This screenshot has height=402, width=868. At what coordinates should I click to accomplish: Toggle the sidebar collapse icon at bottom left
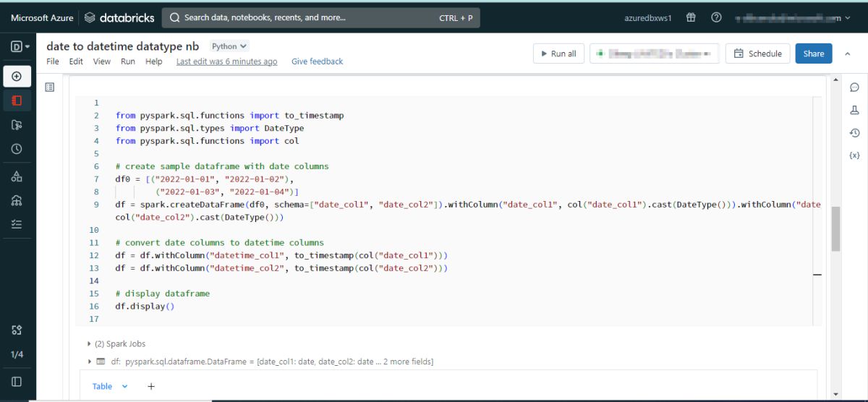coord(17,381)
